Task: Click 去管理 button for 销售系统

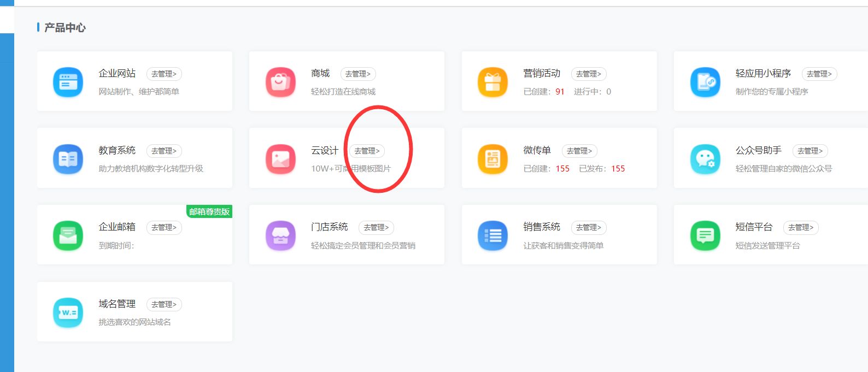Action: [589, 227]
